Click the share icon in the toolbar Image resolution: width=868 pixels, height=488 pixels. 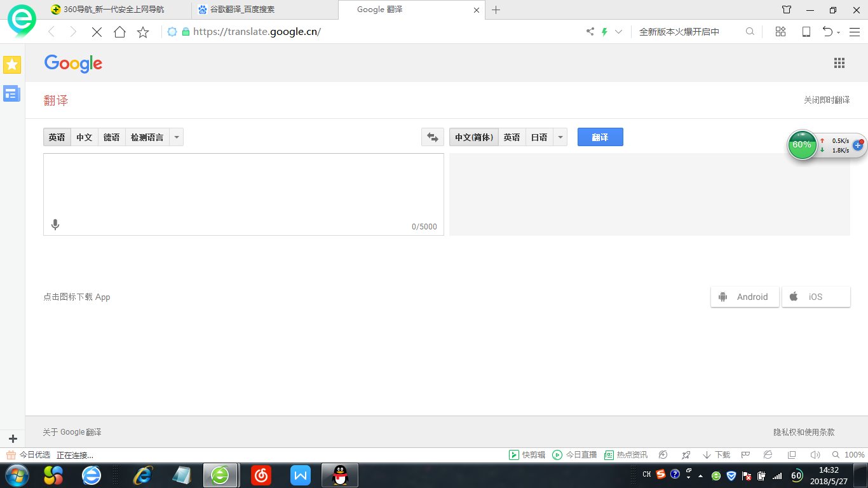coord(589,31)
